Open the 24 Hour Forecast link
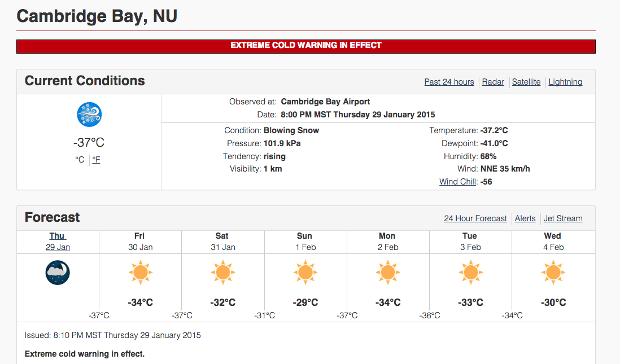This screenshot has width=620, height=364. click(x=475, y=218)
